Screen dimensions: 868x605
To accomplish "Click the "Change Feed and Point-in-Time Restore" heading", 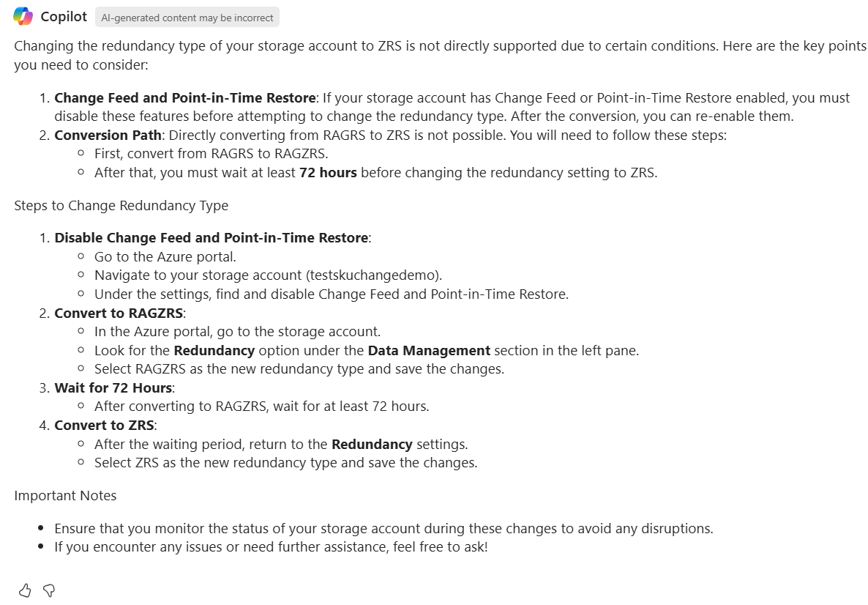I will (x=185, y=97).
